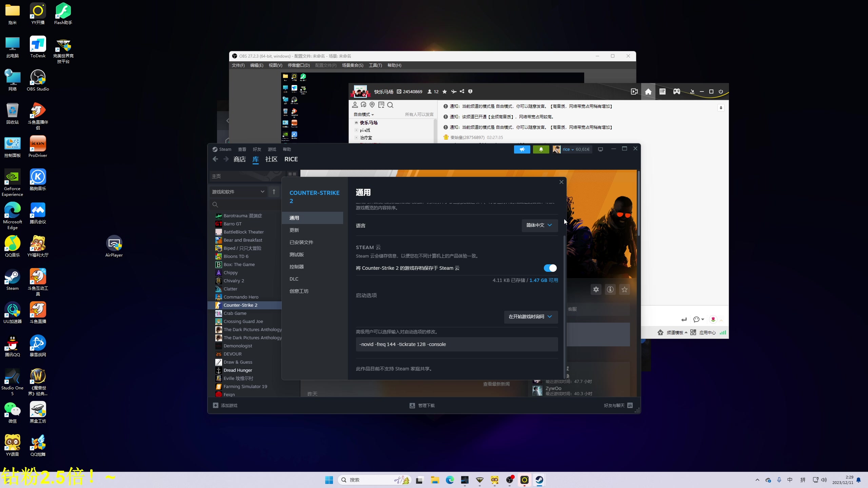Open OBS 工具(T) menu
Image resolution: width=868 pixels, height=488 pixels.
point(375,65)
